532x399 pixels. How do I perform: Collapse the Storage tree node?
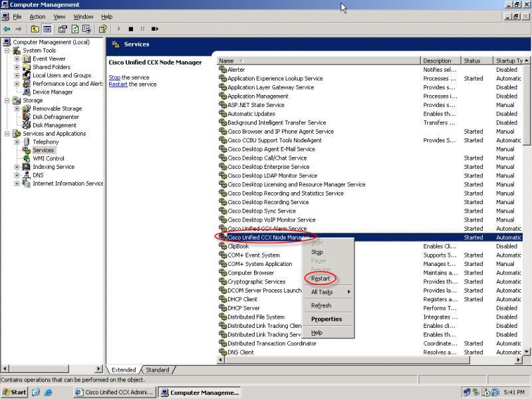click(x=7, y=100)
